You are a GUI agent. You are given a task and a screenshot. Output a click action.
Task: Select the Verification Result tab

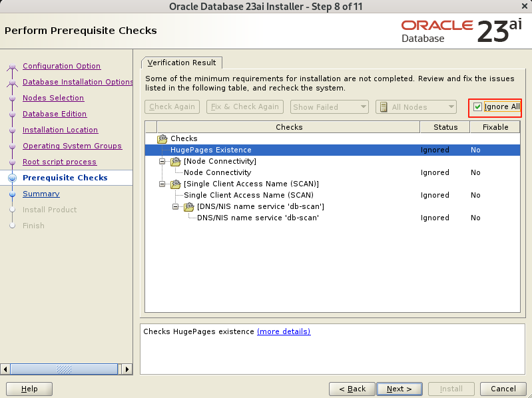tap(182, 63)
